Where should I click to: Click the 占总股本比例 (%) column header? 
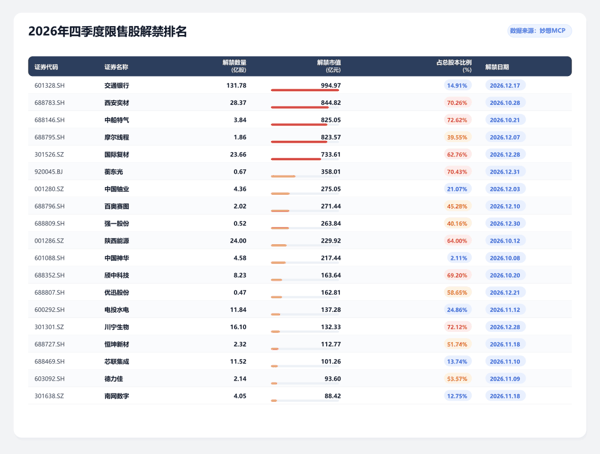(454, 66)
